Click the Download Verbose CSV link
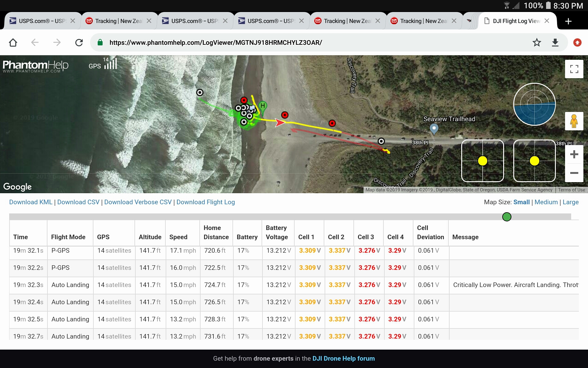This screenshot has width=588, height=368. (138, 202)
